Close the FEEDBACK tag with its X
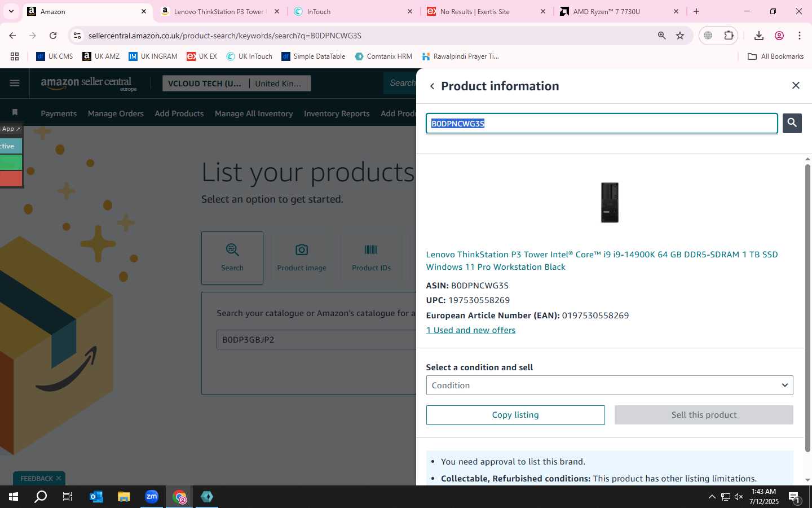 [x=58, y=479]
